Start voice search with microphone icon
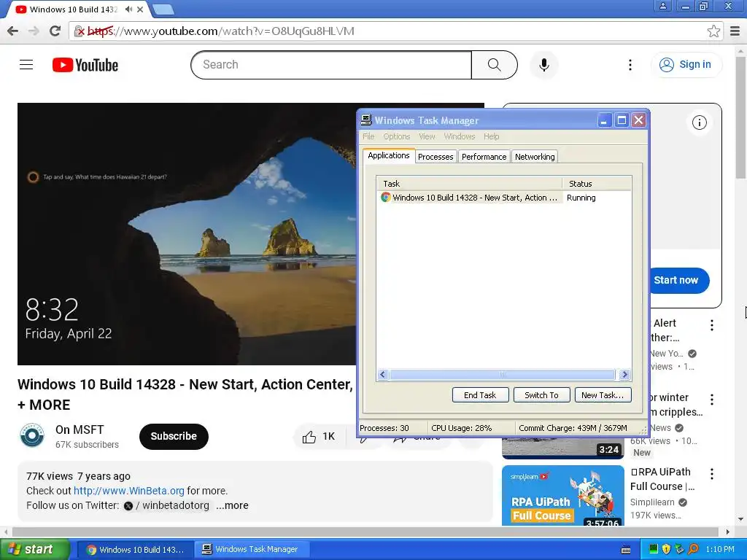 543,65
